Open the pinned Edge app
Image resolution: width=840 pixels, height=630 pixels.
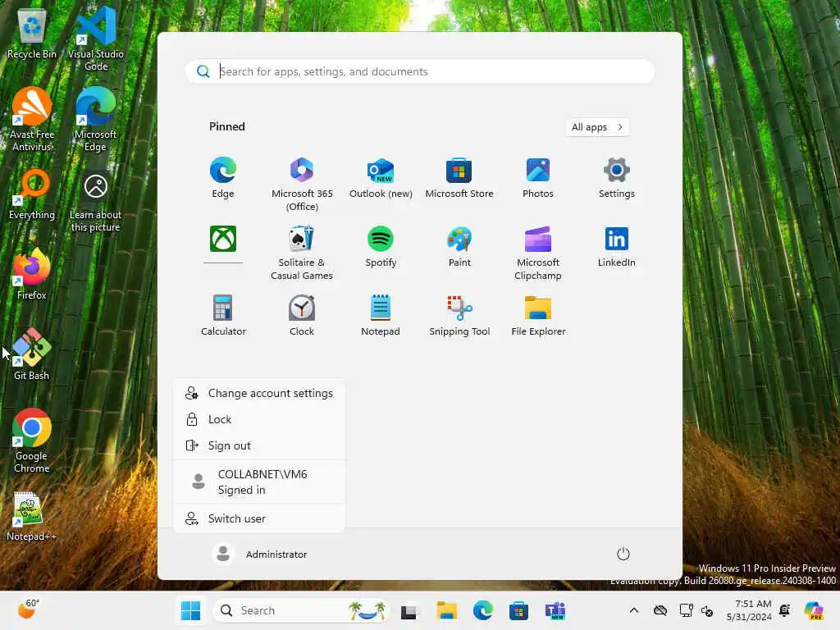click(x=223, y=179)
